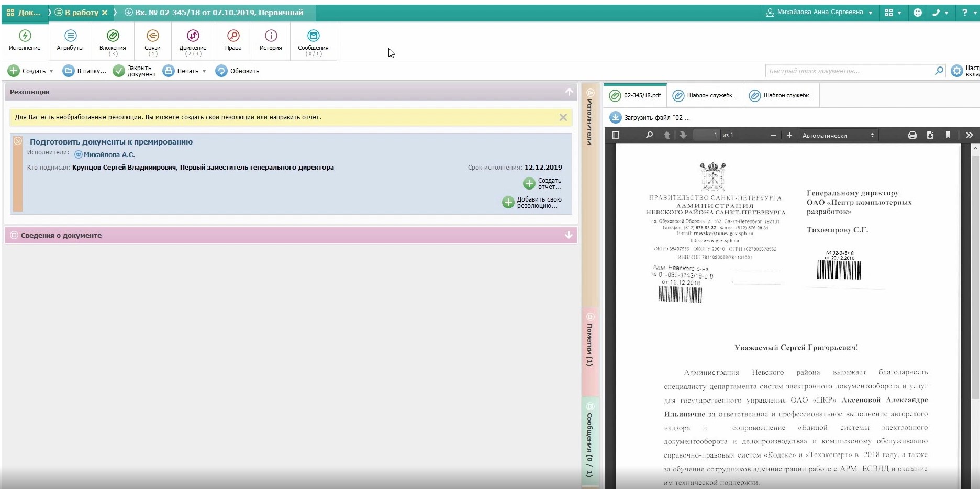Open the Исполнение tab
Viewport: 980px width, 489px height.
[x=25, y=41]
